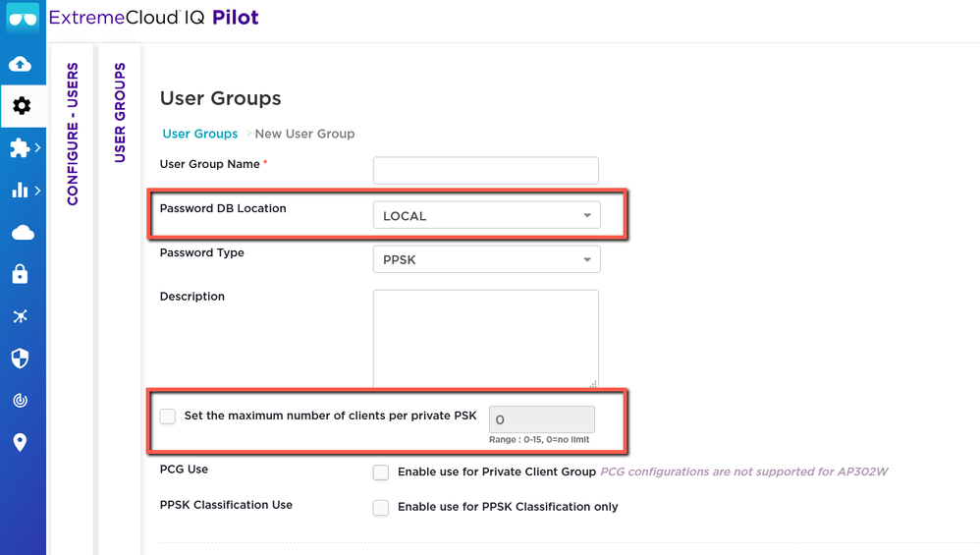Viewport: 980px width, 555px height.
Task: Click the cloud upload onboarding icon
Action: click(x=20, y=64)
